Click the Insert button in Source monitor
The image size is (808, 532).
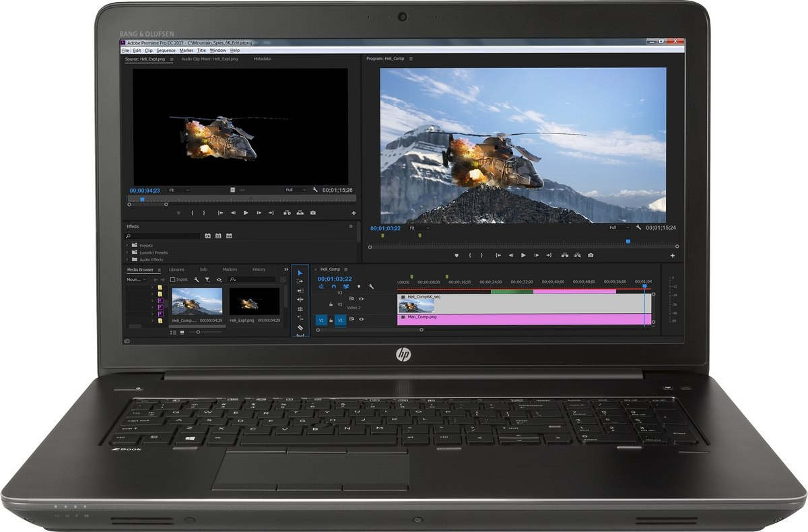287,213
